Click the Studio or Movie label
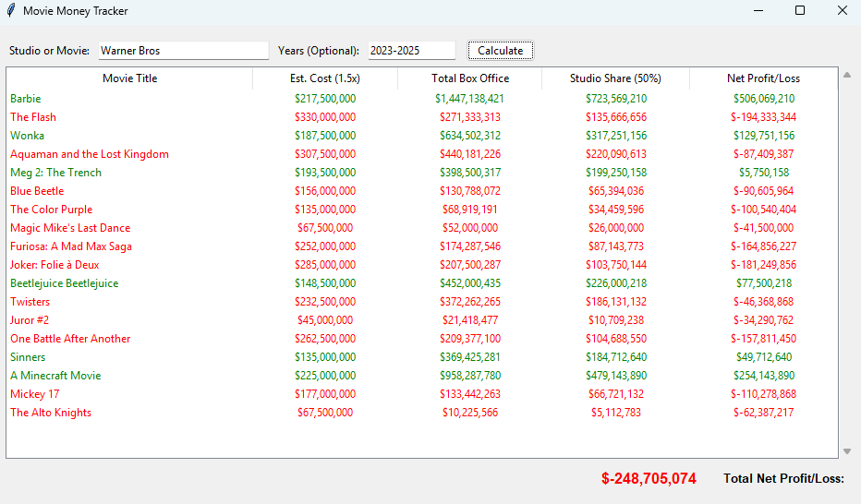This screenshot has height=504, width=861. 49,51
